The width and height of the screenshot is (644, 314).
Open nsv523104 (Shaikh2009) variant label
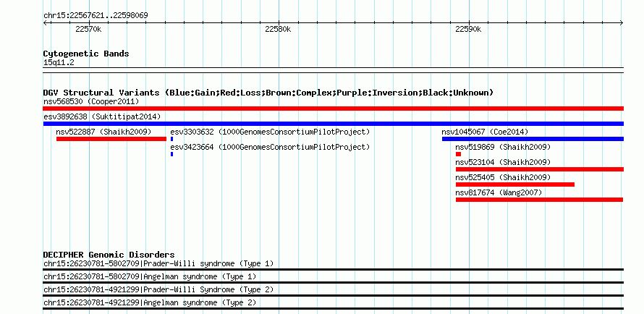503,162
